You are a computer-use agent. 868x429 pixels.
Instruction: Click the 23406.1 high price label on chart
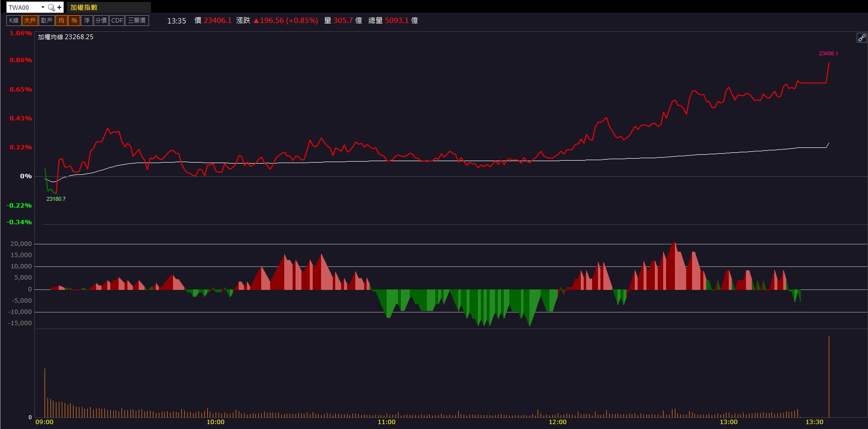tap(828, 53)
